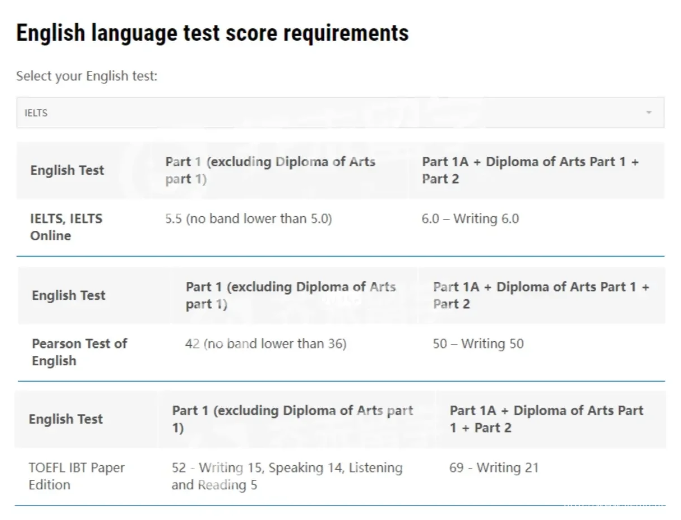Click the 'IELTS, IELTS Online' row label
The image size is (681, 520).
click(66, 227)
